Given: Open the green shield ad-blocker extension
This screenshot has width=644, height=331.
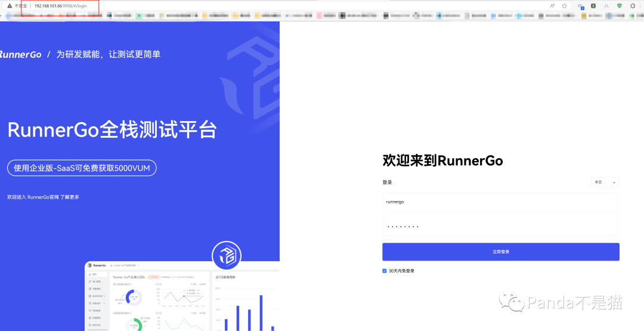Looking at the screenshot, I should point(620,6).
